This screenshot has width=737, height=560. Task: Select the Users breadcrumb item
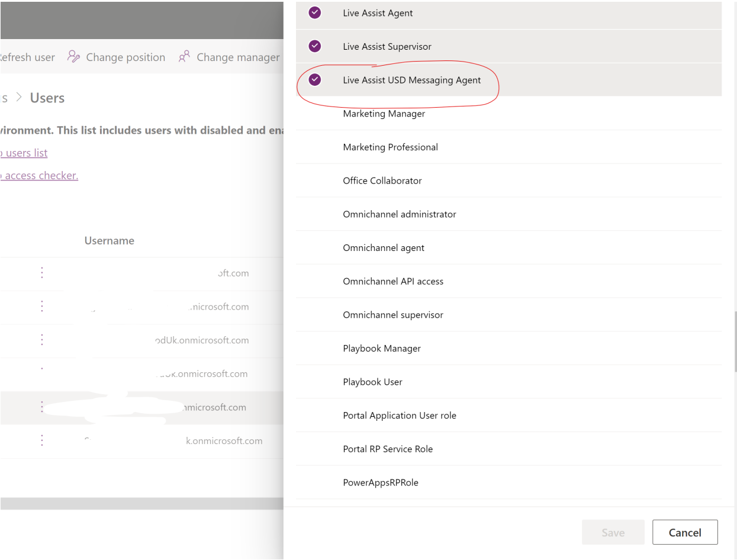coord(47,97)
